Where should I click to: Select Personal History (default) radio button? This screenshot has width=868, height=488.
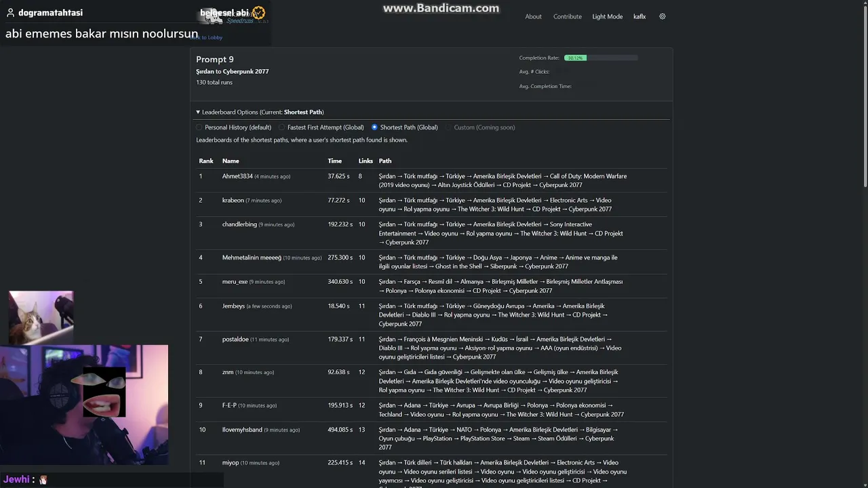tap(199, 127)
